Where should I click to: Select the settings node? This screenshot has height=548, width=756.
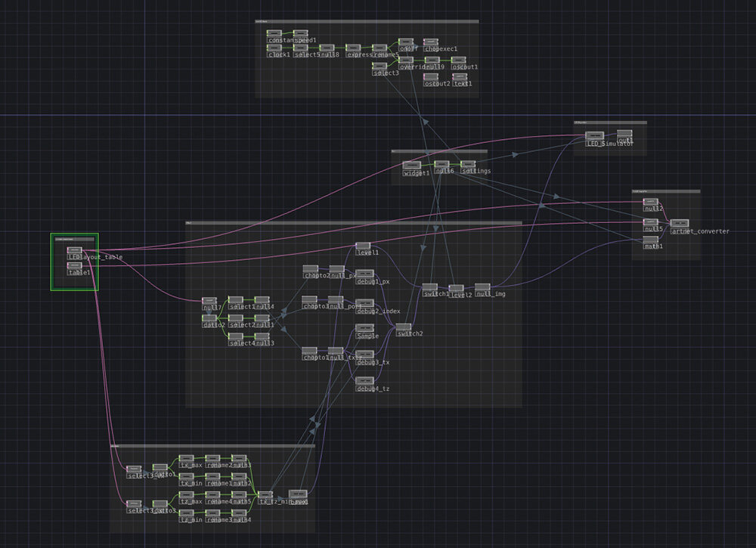[468, 164]
